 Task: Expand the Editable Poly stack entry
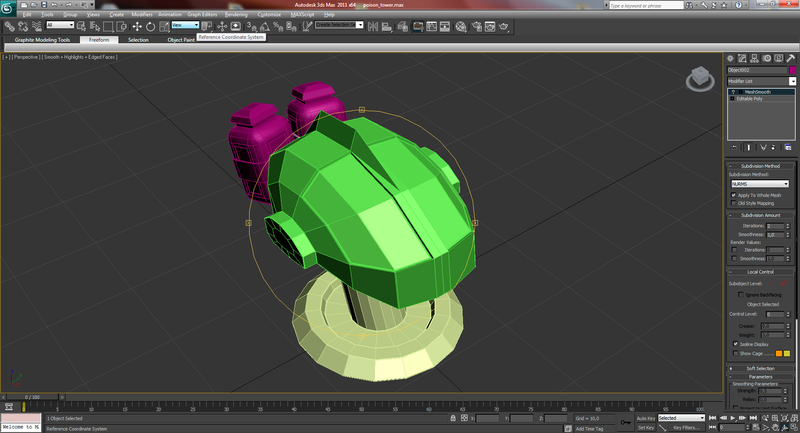(732, 98)
